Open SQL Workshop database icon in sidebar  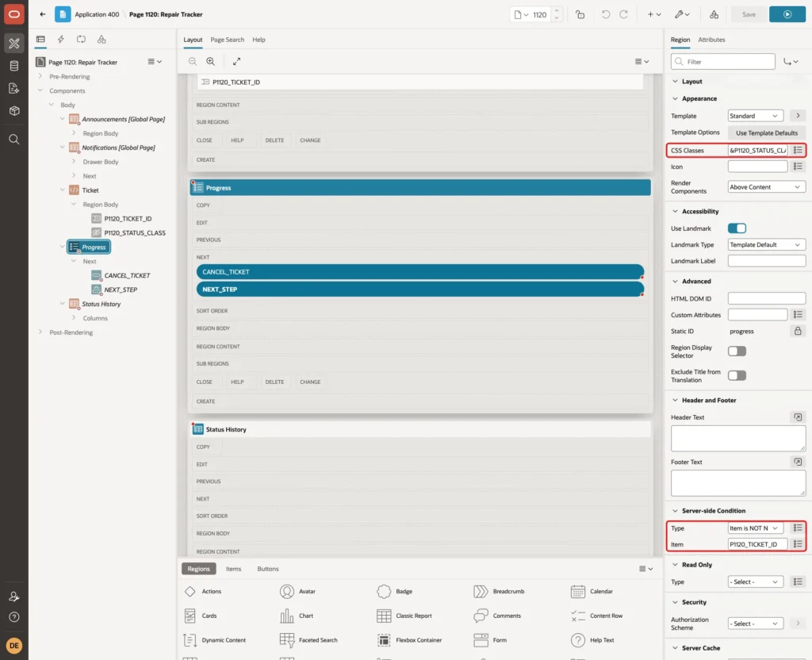pos(14,66)
